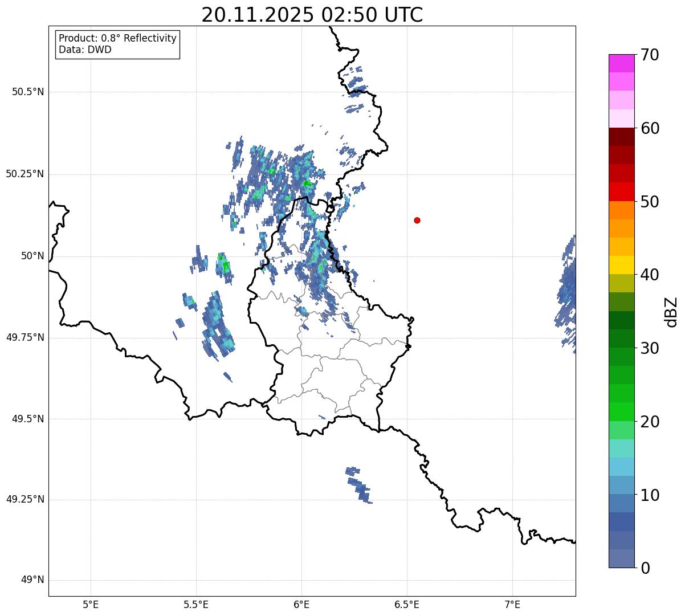Click the latitude label 50°N

coord(32,256)
